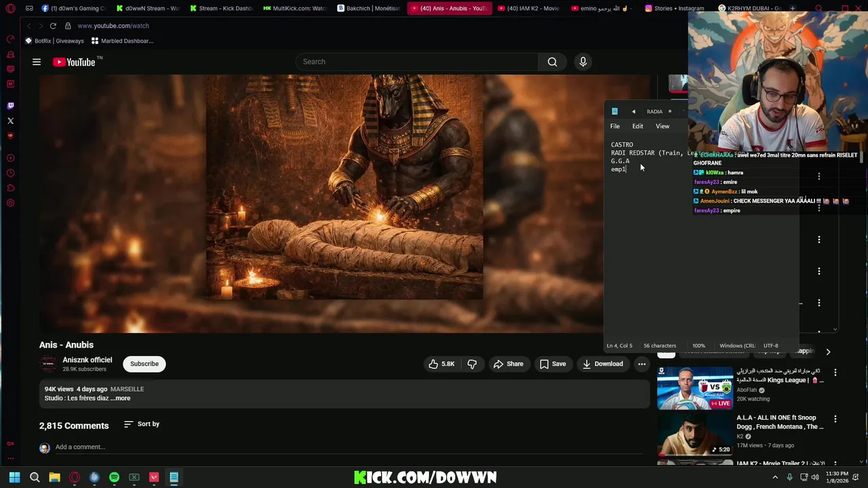This screenshot has height=488, width=868.
Task: Click the site padlock security icon
Action: pos(68,26)
